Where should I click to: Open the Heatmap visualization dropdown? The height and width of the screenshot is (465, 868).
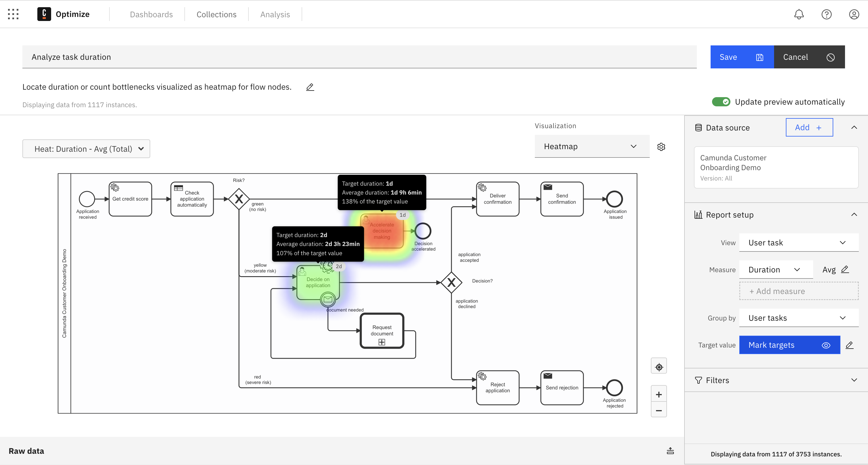point(592,146)
